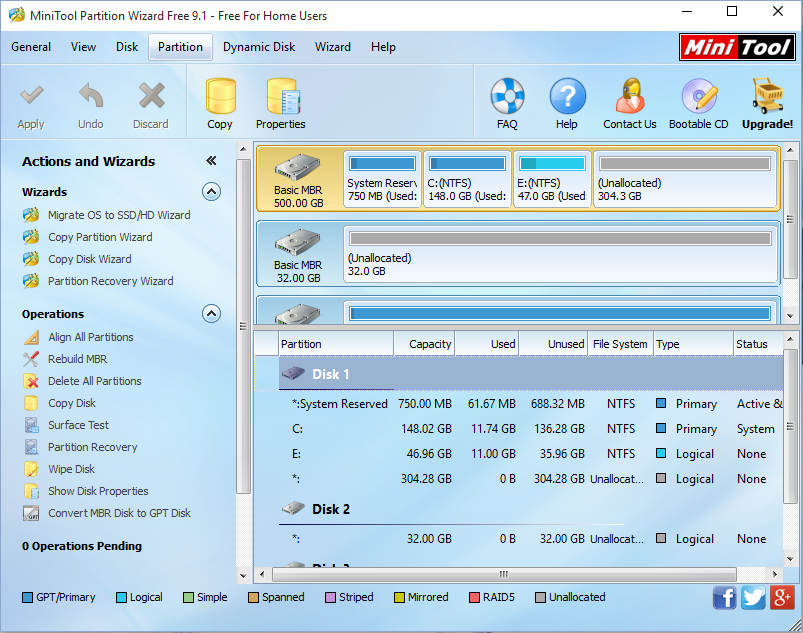Open the FAQ lifebuoy icon

point(507,96)
